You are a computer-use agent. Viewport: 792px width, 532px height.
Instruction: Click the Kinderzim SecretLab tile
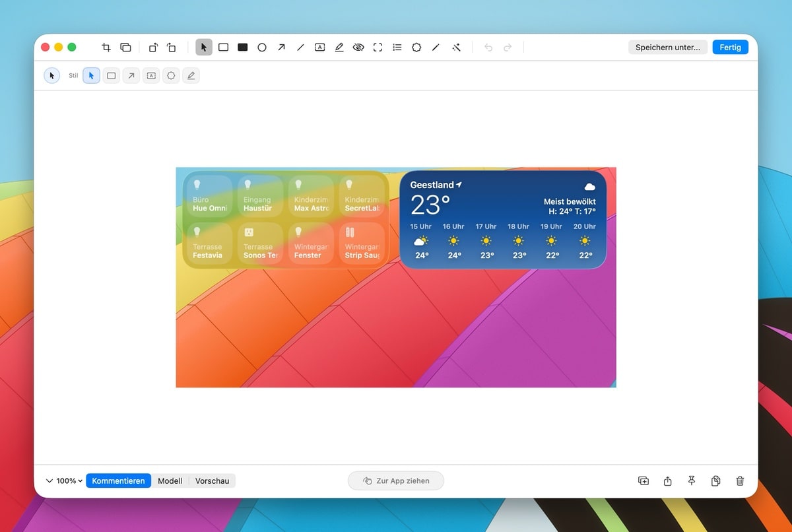(x=362, y=196)
